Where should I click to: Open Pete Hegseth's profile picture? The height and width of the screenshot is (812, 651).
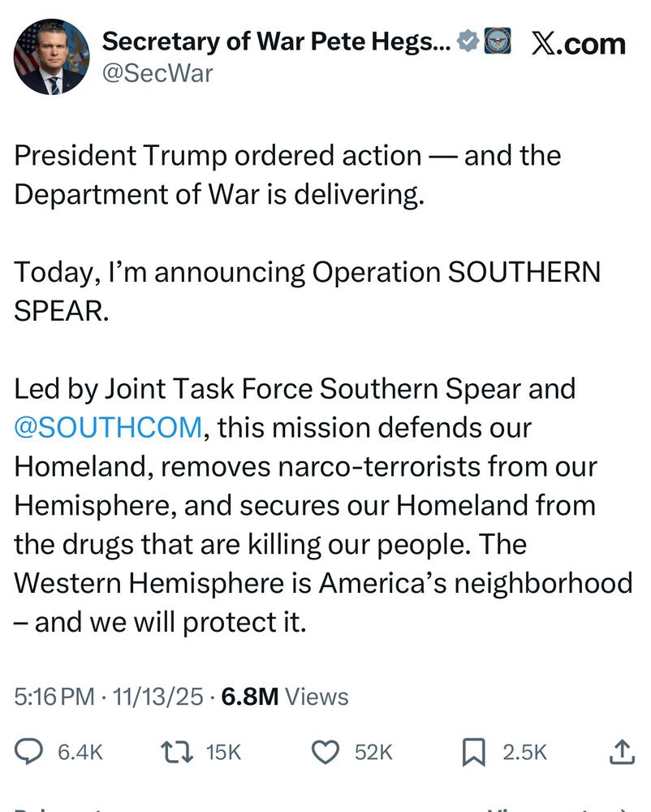pyautogui.click(x=50, y=55)
